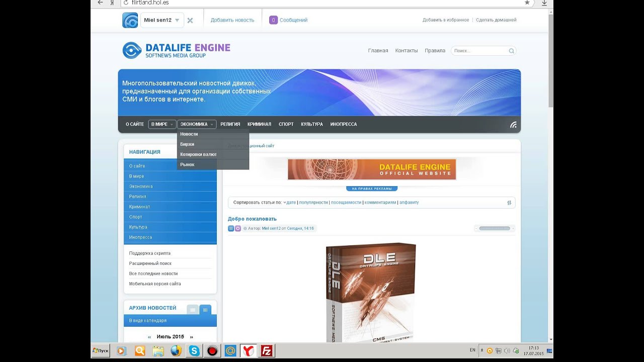644x362 pixels.
Task: Sort articles by посещаемости
Action: point(346,203)
